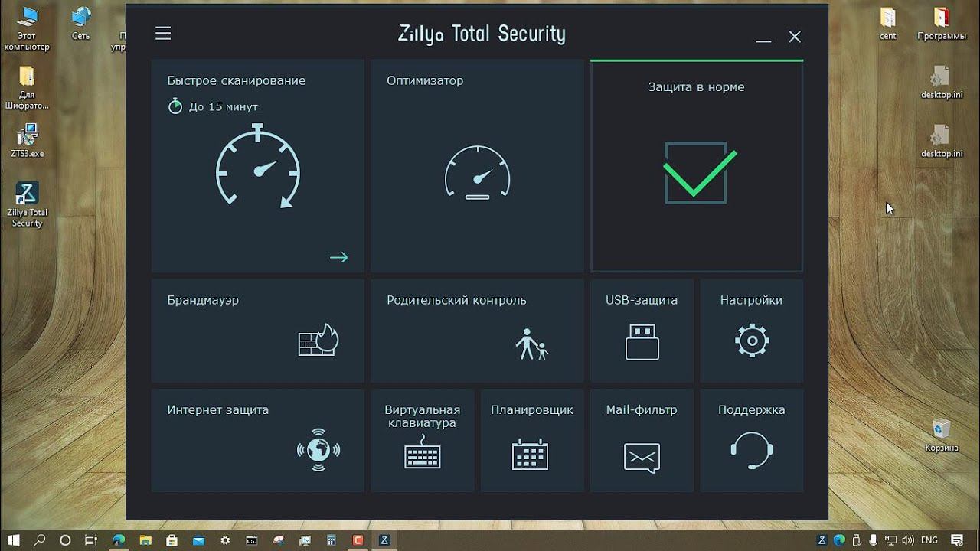Click the volume icon in the system tray

(907, 540)
